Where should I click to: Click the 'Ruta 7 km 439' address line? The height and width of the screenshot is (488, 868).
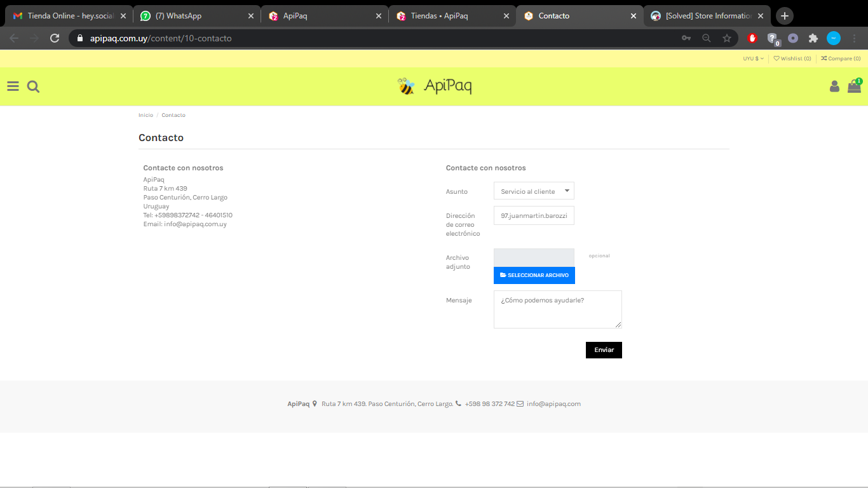[165, 189]
